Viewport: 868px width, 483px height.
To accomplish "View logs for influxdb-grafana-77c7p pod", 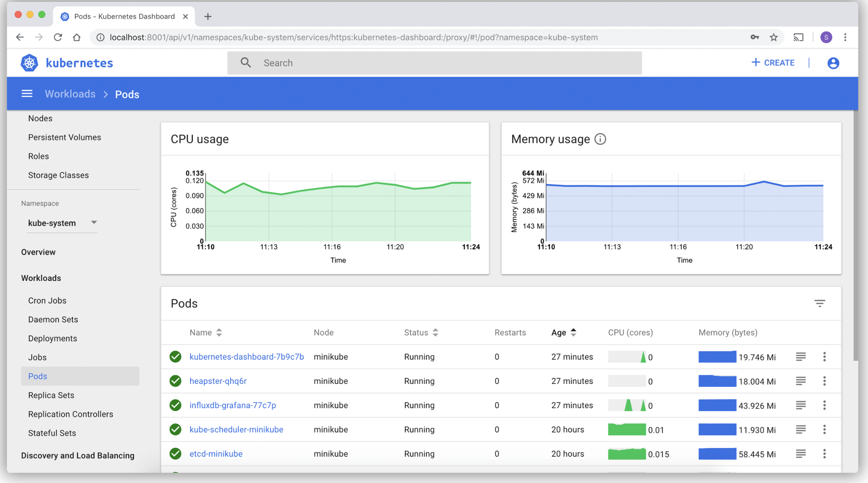I will 801,405.
